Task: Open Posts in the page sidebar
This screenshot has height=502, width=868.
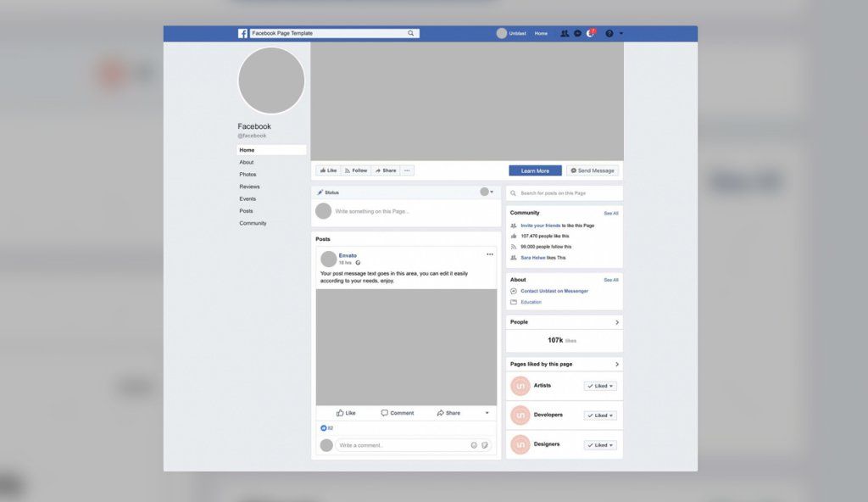Action: coord(246,211)
